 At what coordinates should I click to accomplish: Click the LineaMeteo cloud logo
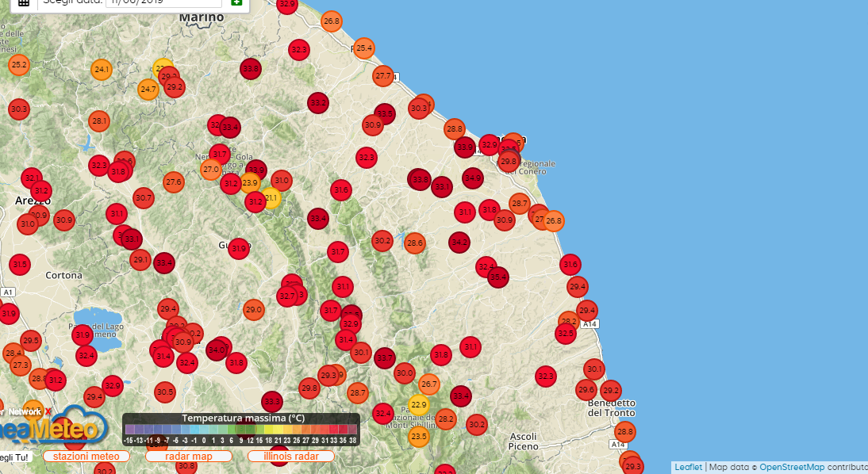pos(75,428)
